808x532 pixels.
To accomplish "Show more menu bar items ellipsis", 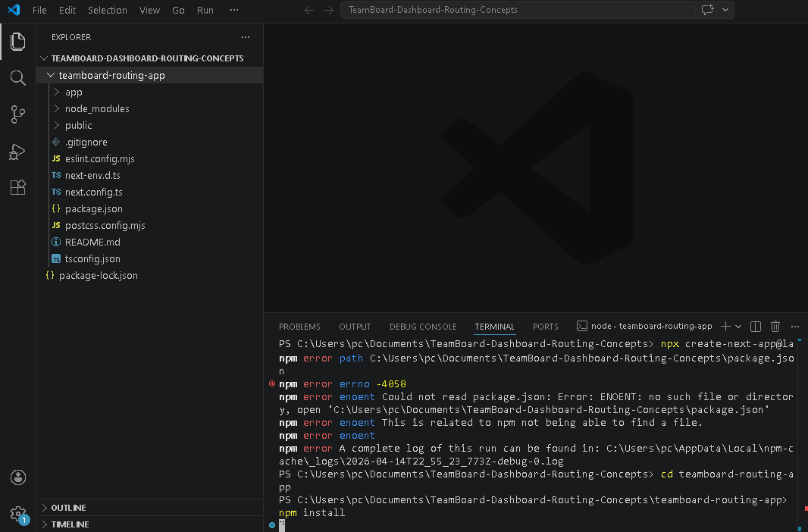I will tap(234, 10).
